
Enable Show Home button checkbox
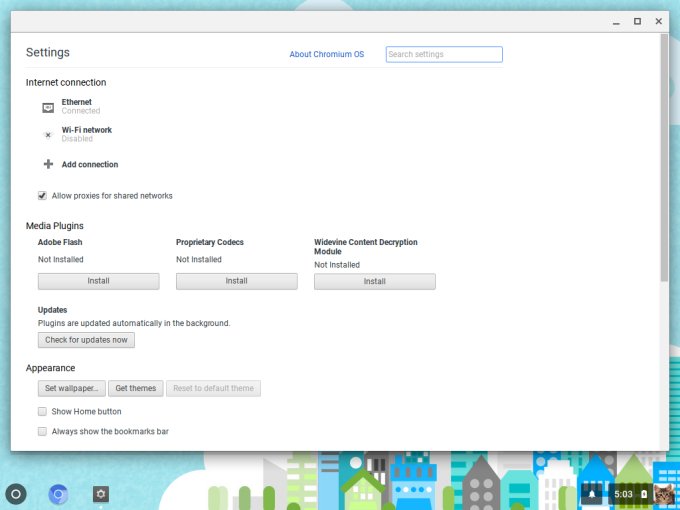42,411
